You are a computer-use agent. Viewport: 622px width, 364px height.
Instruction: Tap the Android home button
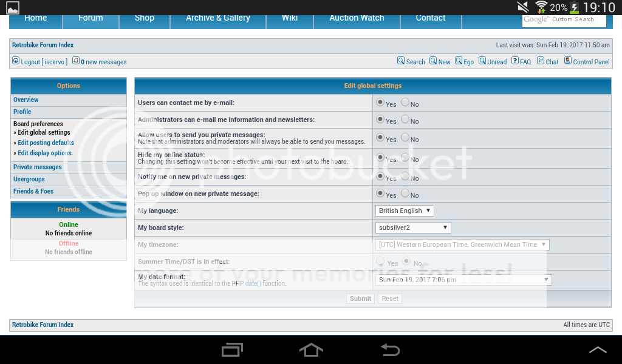[x=311, y=349]
